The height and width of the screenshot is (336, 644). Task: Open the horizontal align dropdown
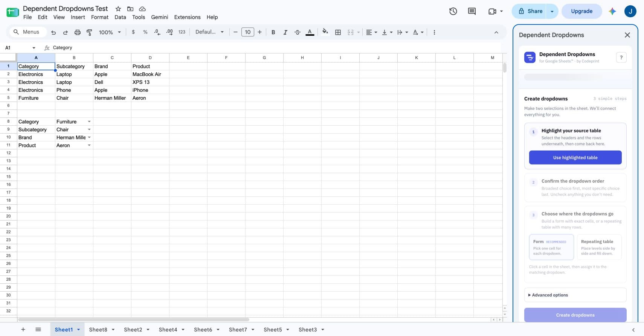tap(371, 32)
